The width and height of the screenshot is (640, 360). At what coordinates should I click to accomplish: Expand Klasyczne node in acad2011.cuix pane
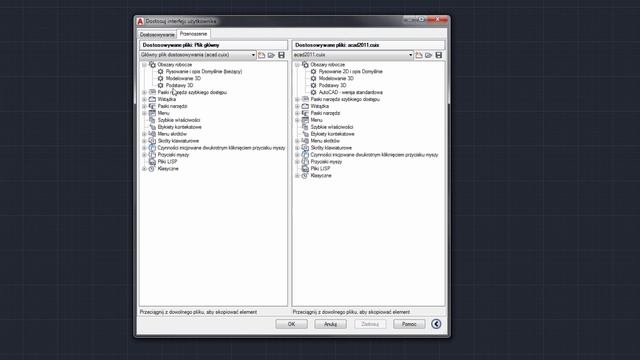297,176
